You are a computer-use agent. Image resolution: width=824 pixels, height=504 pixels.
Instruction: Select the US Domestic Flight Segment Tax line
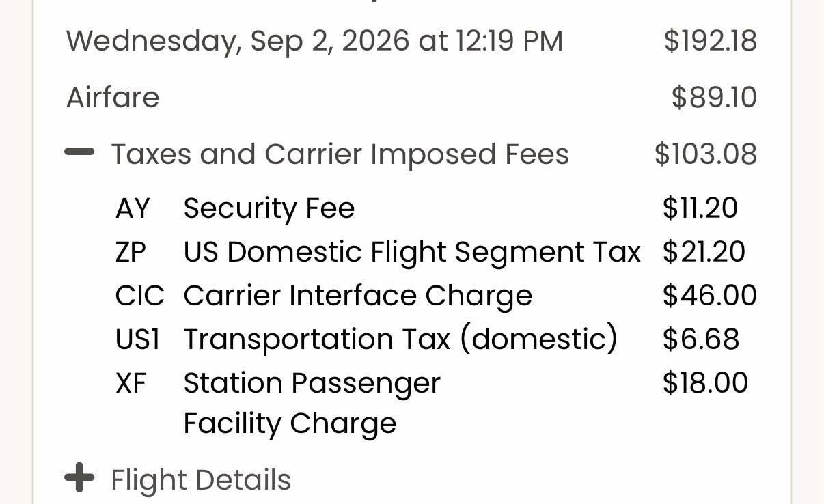coord(430,252)
